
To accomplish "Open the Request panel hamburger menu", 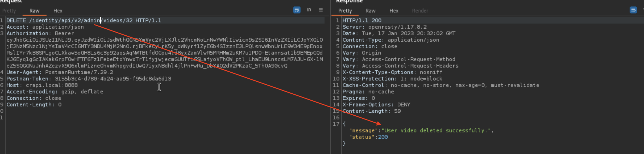I will coord(321,10).
